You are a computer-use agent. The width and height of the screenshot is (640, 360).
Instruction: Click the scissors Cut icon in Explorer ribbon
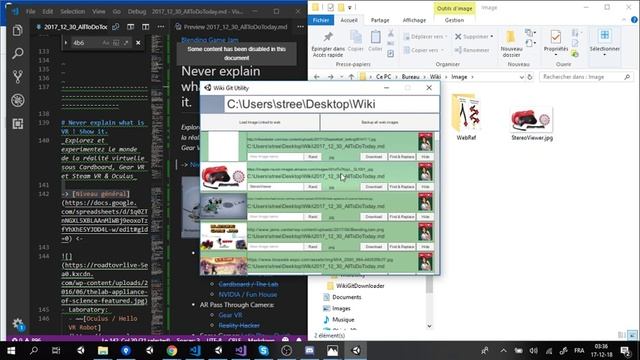coord(391,33)
